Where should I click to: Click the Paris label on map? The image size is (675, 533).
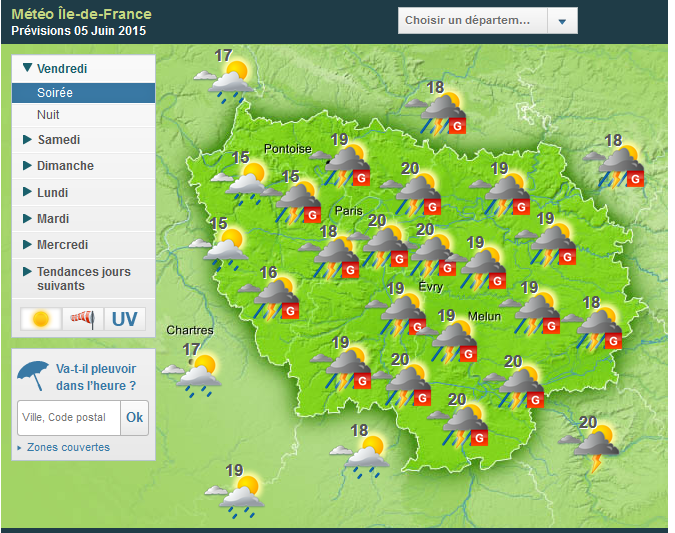[x=349, y=211]
